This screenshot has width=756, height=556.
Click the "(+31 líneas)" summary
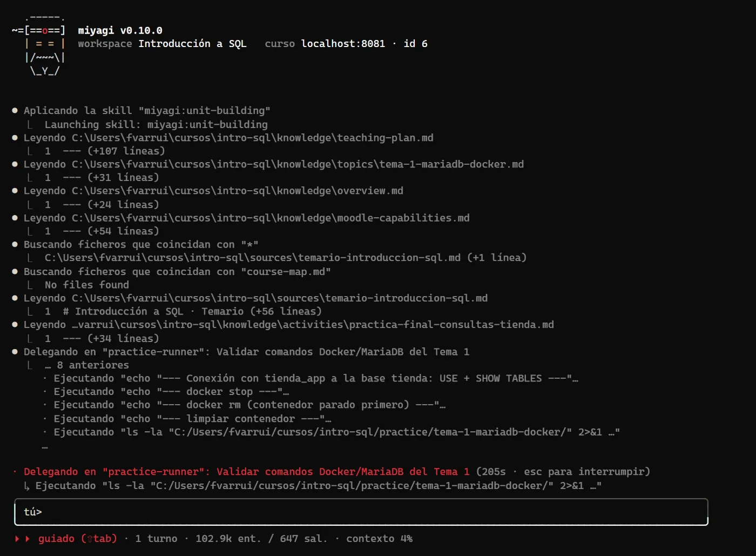coord(123,178)
